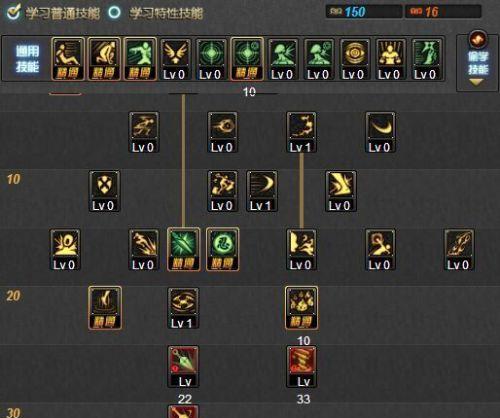Select the red kunai skill icon
The height and width of the screenshot is (418, 500).
(183, 366)
